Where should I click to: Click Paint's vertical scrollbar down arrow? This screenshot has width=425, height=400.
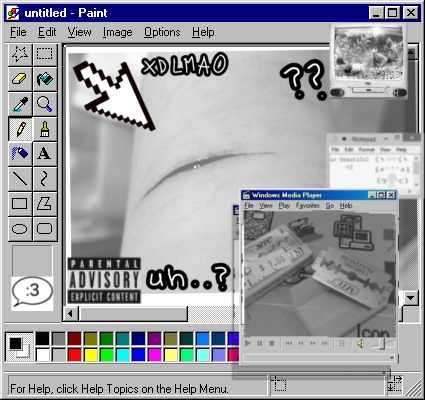coord(411,298)
